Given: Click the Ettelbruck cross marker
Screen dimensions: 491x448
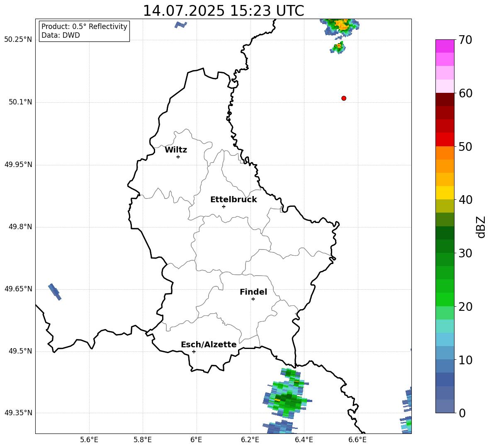Looking at the screenshot, I should (x=224, y=206).
